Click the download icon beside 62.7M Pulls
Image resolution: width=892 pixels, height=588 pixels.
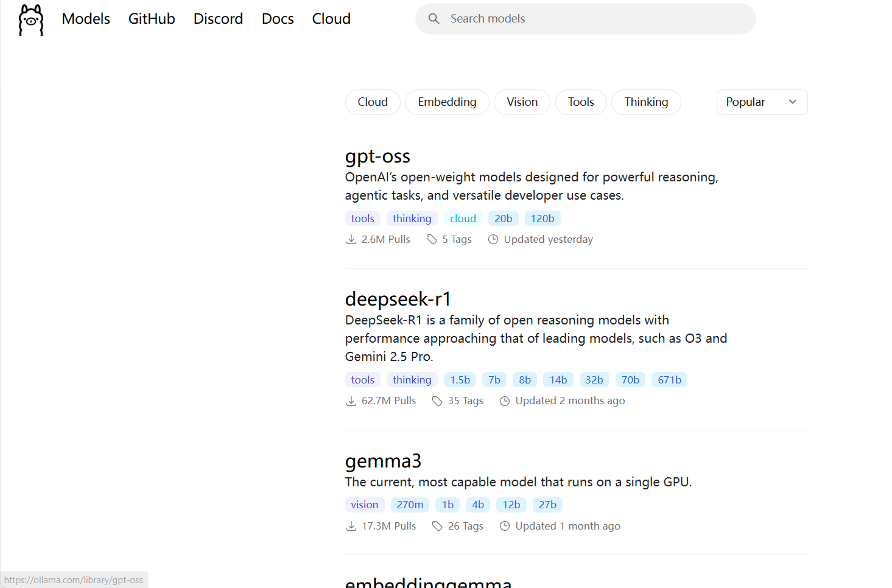pyautogui.click(x=351, y=401)
